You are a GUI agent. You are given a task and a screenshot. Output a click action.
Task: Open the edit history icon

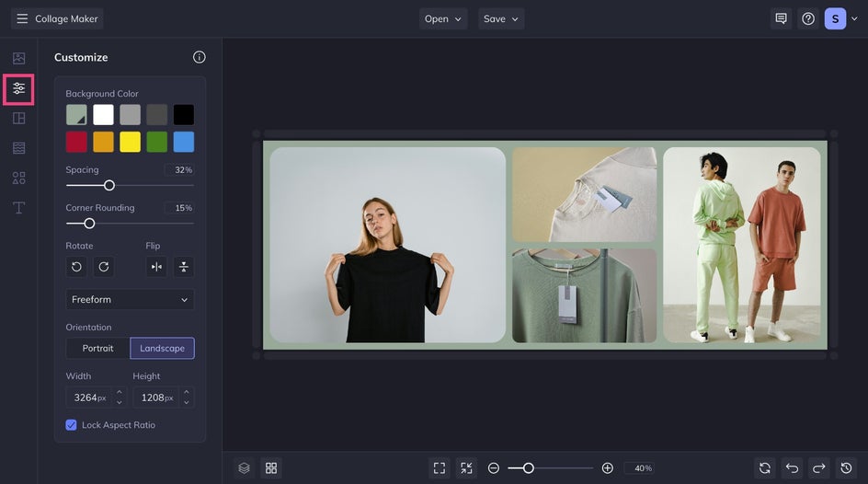[x=847, y=468]
